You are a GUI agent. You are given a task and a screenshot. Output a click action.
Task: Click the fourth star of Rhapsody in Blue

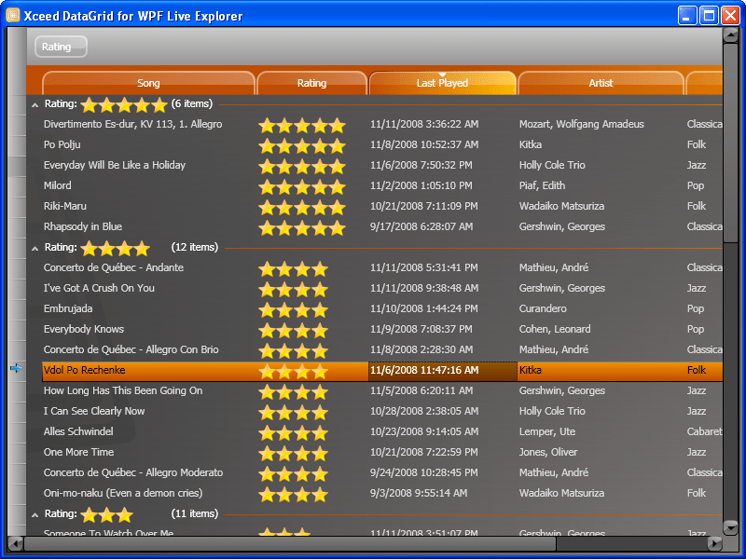coord(320,226)
